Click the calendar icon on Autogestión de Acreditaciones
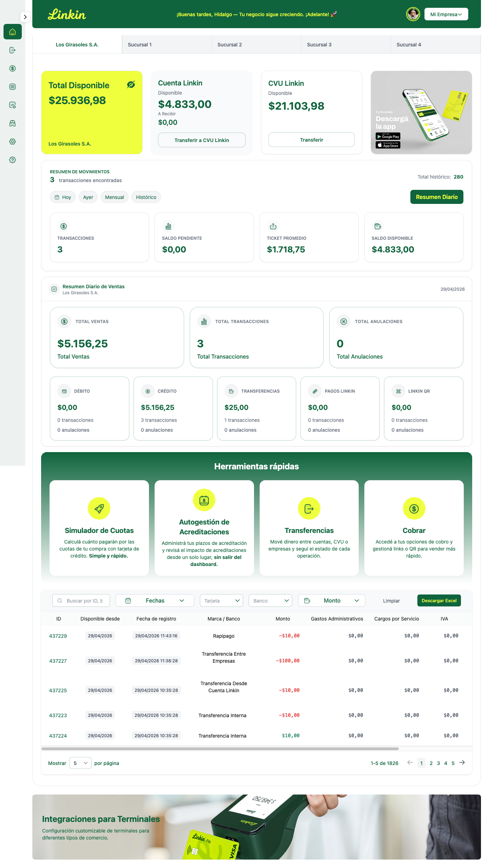This screenshot has width=488, height=868. [204, 500]
